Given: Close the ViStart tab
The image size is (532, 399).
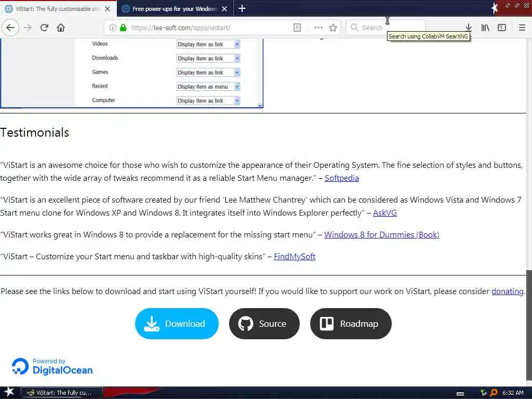Looking at the screenshot, I should [108, 9].
